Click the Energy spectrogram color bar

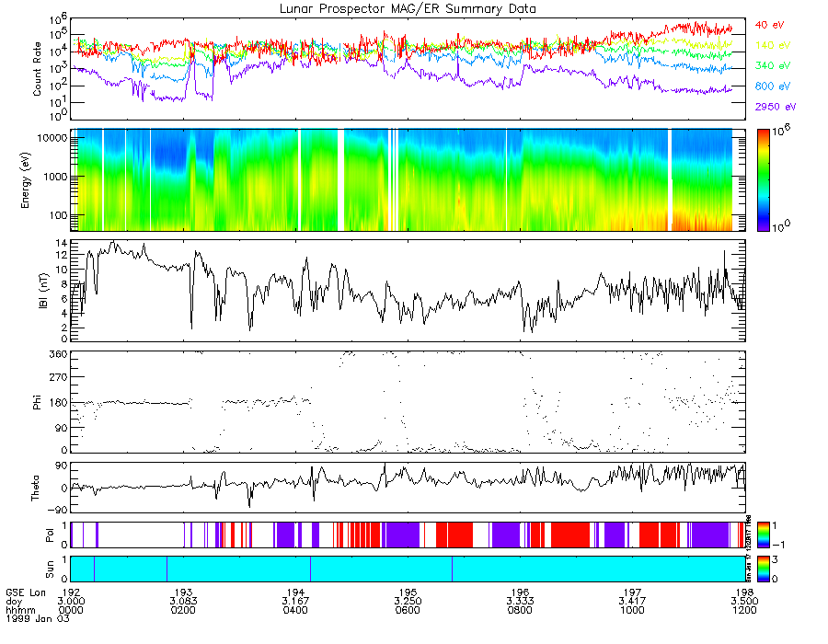(x=763, y=180)
